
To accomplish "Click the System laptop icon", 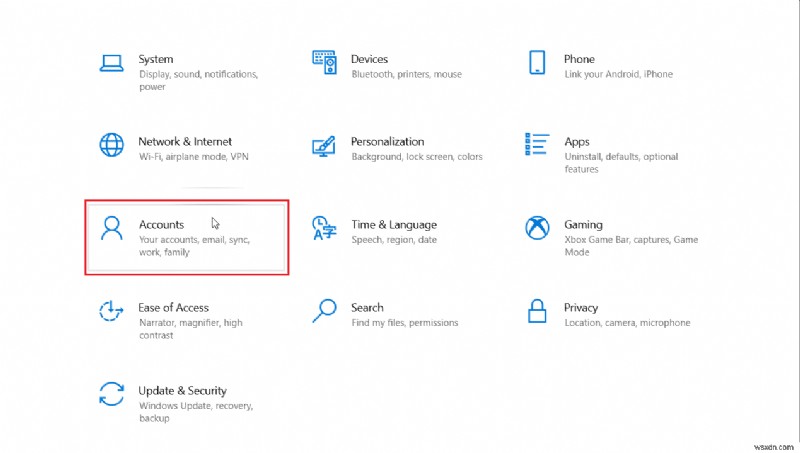I will 111,63.
